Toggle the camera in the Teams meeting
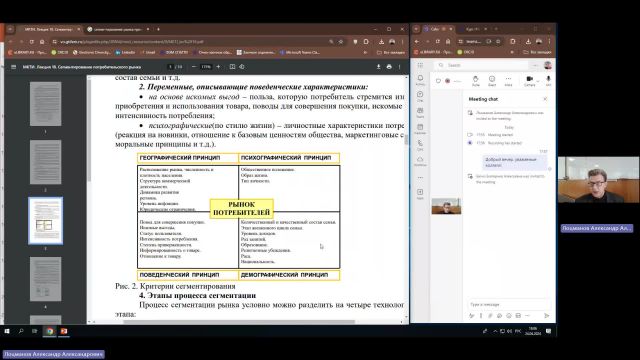Screen dimensions: 640x360 pyautogui.click(x=529, y=80)
